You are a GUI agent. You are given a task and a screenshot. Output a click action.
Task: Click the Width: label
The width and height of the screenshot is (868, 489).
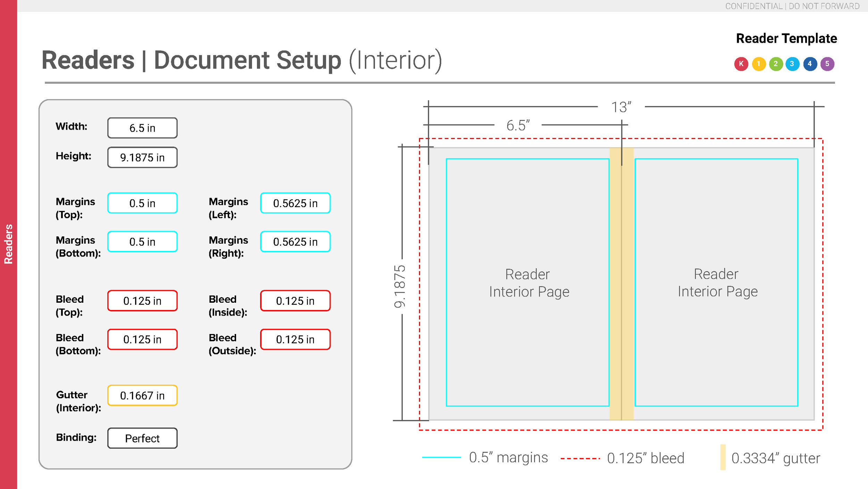(x=72, y=127)
